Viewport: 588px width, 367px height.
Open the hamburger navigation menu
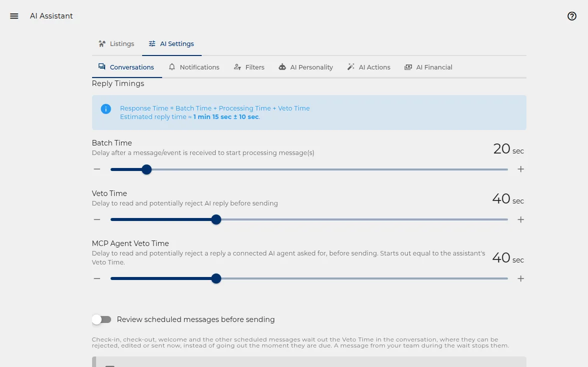point(14,15)
